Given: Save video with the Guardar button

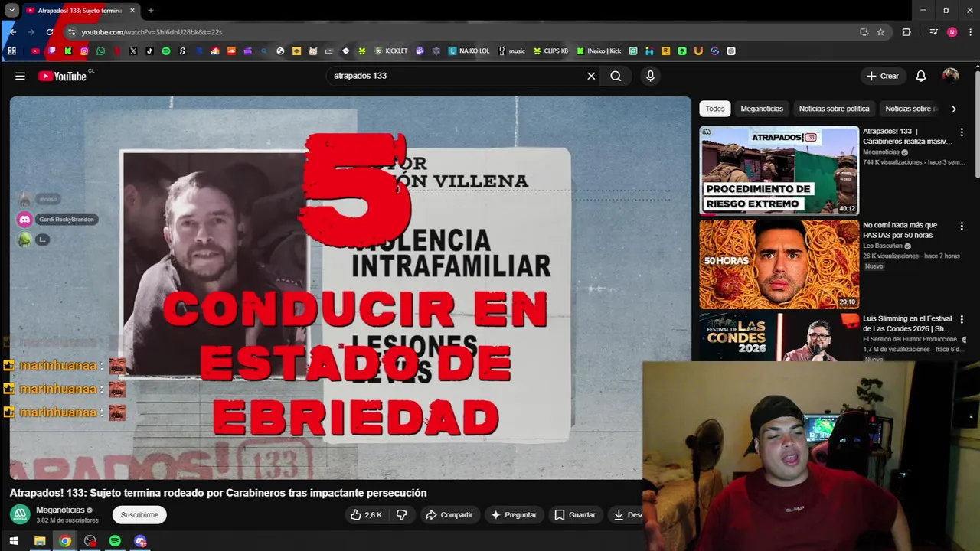Looking at the screenshot, I should coord(574,515).
